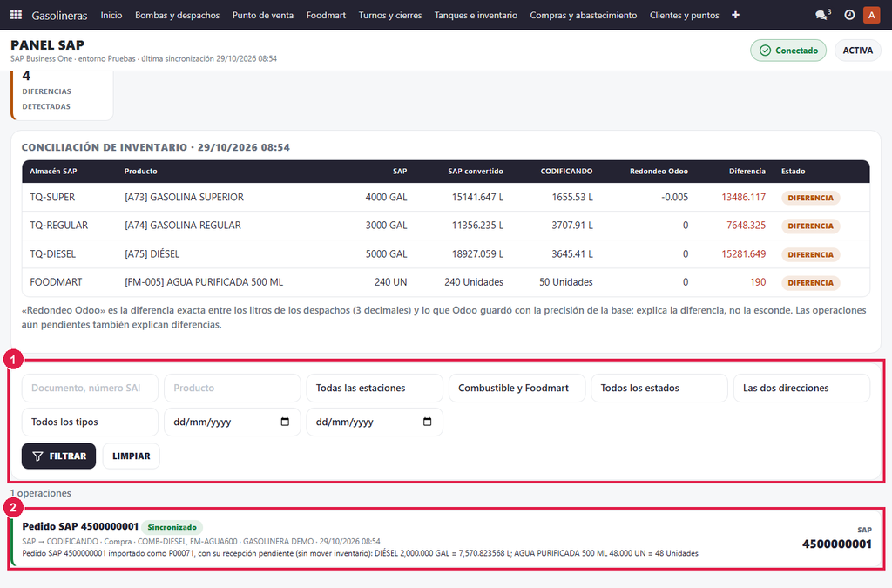Open the activities clock icon
This screenshot has height=588, width=892.
click(x=849, y=15)
